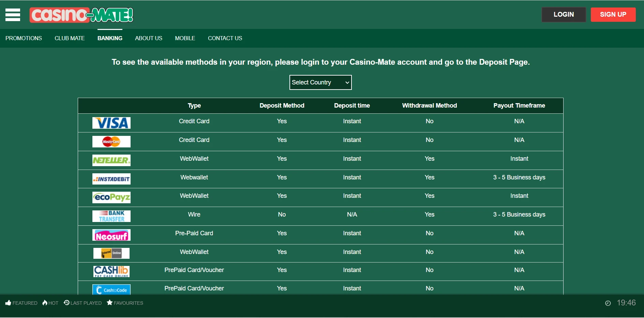644x318 pixels.
Task: Click Visa's Credit Card type cell
Action: pos(194,121)
